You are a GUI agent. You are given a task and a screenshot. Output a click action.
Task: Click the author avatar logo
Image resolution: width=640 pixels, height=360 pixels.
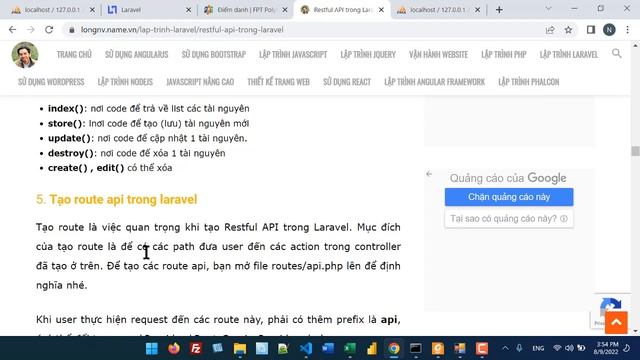click(x=25, y=55)
